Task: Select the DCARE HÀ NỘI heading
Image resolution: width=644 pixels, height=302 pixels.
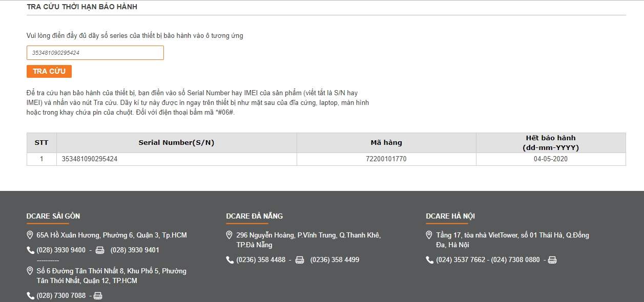Action: (450, 216)
